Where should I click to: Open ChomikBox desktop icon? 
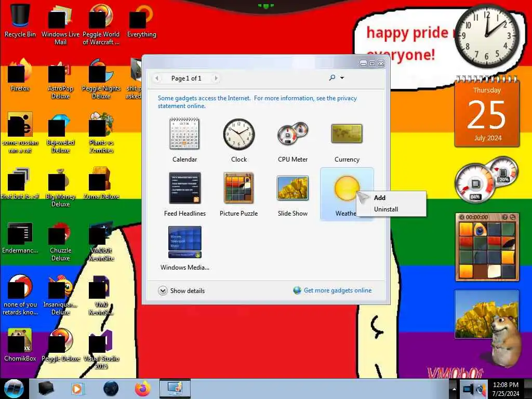click(x=20, y=345)
